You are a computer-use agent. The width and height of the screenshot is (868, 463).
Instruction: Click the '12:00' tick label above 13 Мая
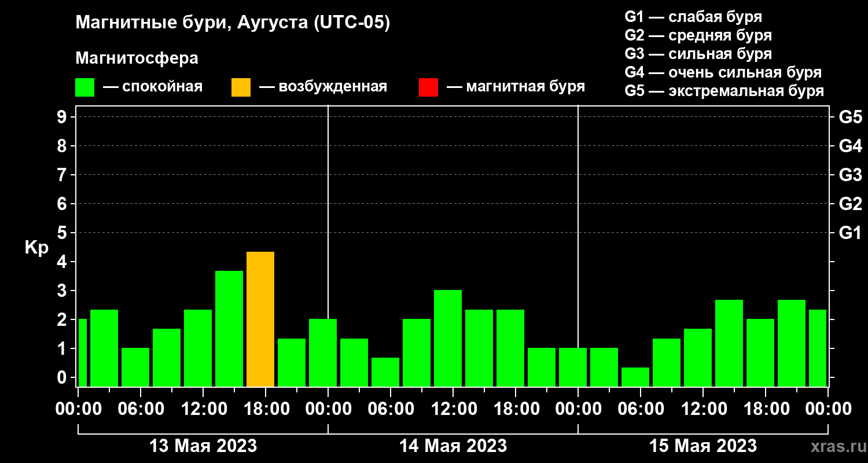coord(203,409)
